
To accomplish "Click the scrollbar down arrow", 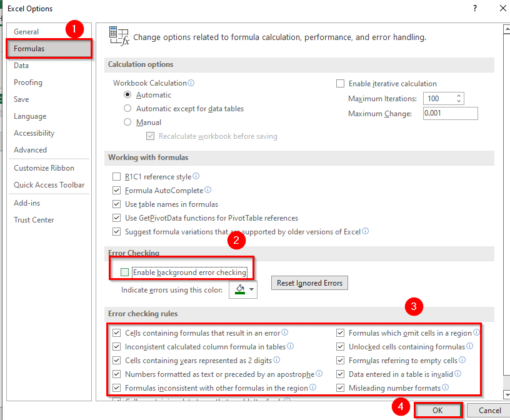I will click(507, 394).
